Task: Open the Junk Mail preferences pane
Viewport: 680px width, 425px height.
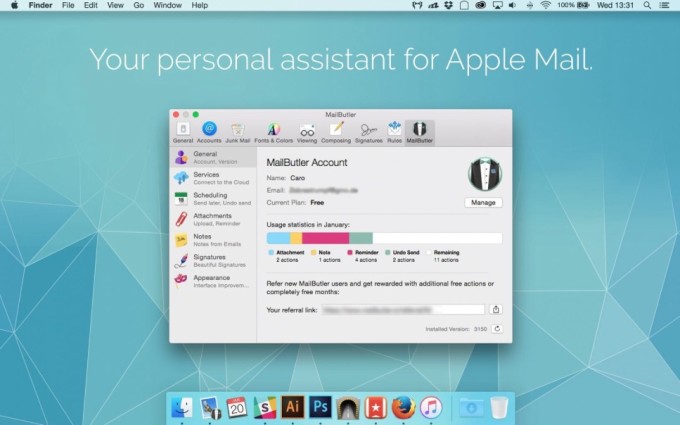Action: click(x=238, y=132)
